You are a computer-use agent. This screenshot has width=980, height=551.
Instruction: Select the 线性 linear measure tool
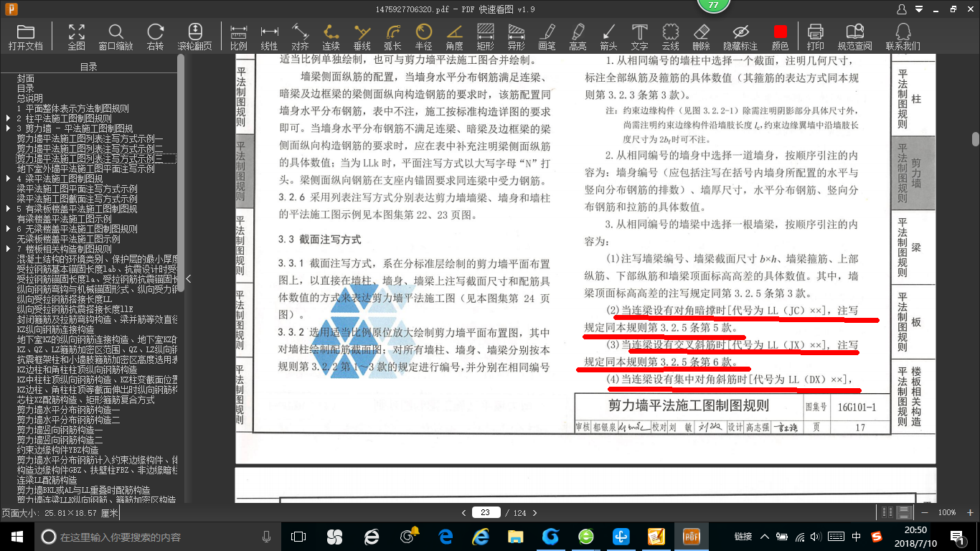(x=269, y=37)
